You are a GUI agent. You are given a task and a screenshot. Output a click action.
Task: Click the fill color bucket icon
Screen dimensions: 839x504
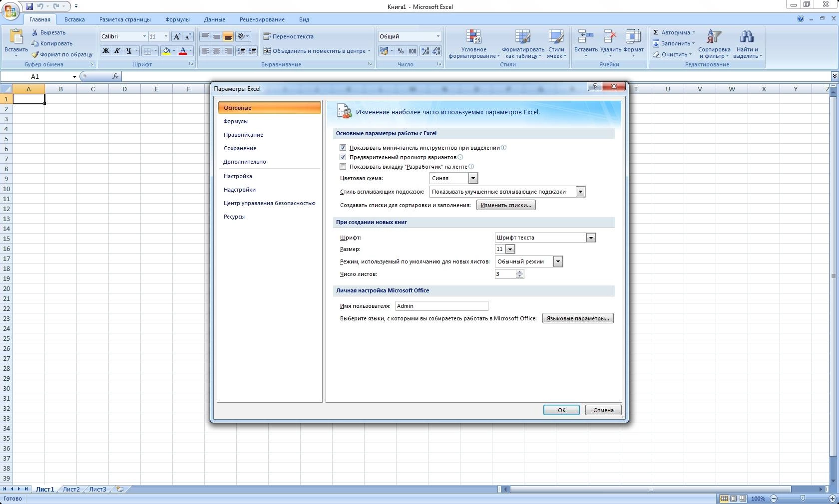[x=166, y=51]
